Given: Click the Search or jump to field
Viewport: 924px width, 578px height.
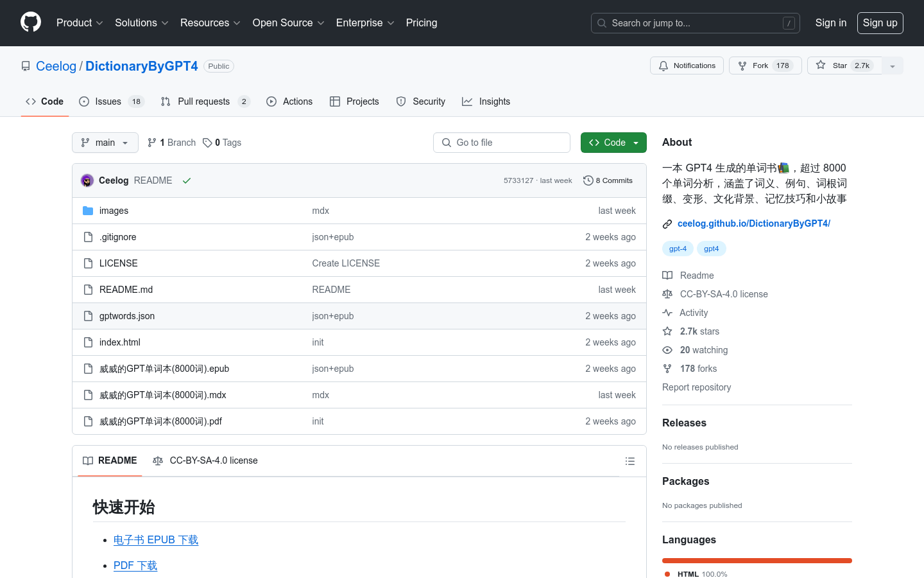Looking at the screenshot, I should pos(696,23).
